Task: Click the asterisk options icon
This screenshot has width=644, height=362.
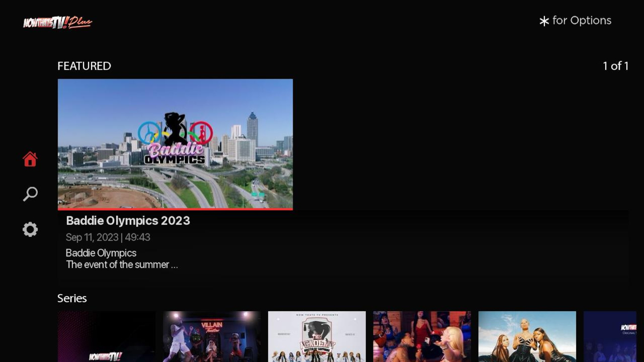Action: pyautogui.click(x=544, y=21)
